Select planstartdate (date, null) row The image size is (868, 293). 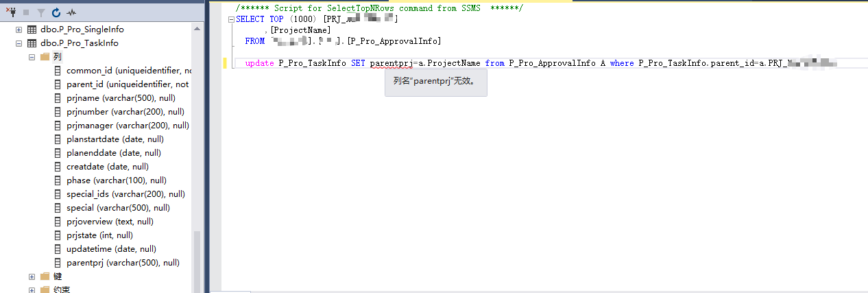click(115, 139)
